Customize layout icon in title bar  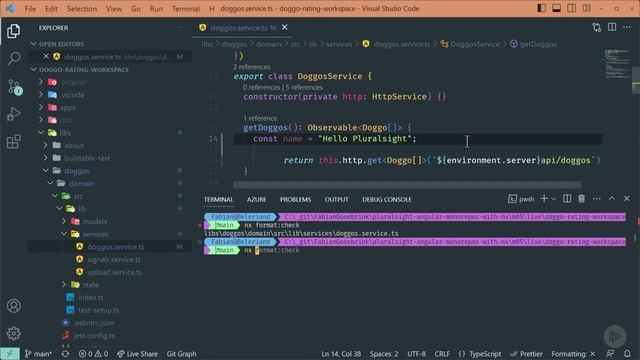tap(587, 8)
